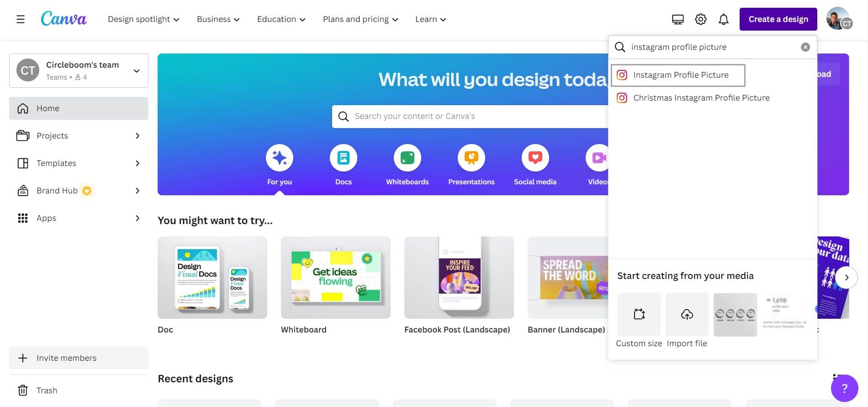Clear the instagram profile picture search
The height and width of the screenshot is (407, 868).
pos(805,47)
